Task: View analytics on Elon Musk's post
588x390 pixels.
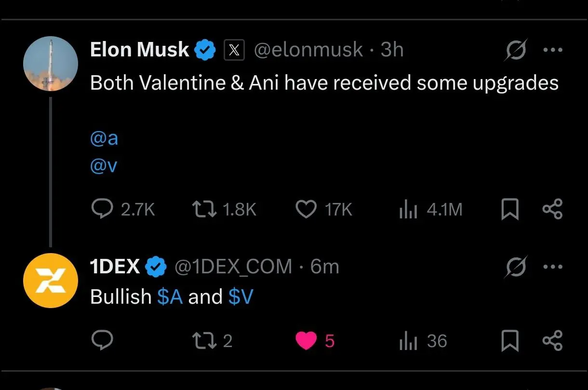Action: click(408, 210)
